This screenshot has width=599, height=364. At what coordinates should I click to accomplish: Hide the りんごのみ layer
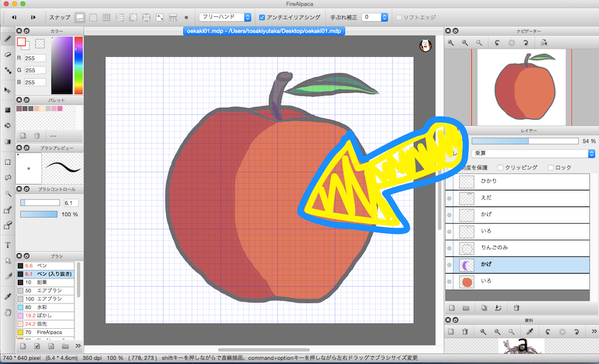pos(449,248)
